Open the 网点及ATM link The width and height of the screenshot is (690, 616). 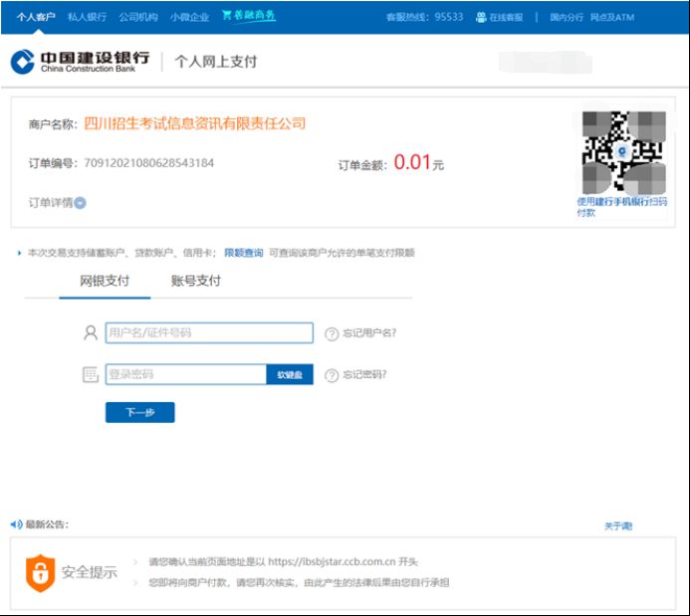pyautogui.click(x=612, y=17)
